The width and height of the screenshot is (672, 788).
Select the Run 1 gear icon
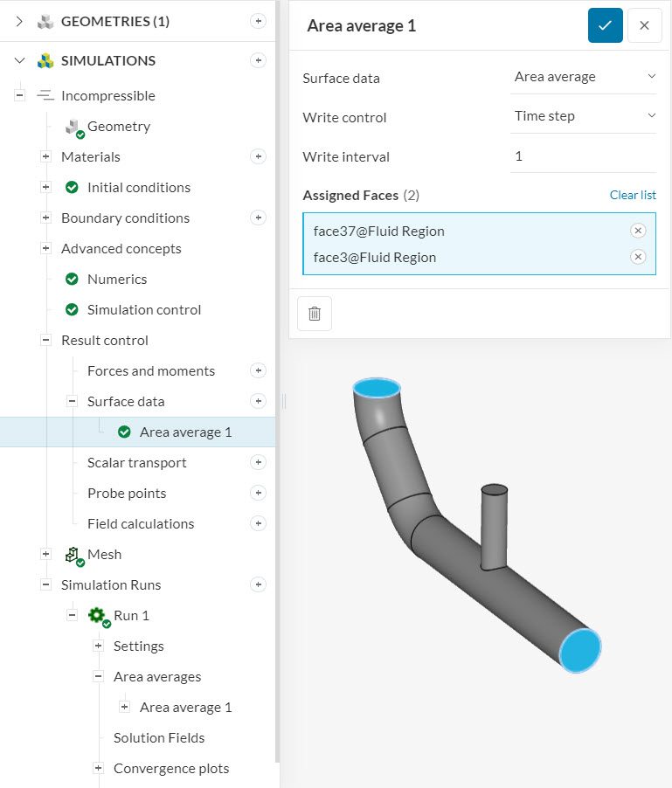coord(97,615)
